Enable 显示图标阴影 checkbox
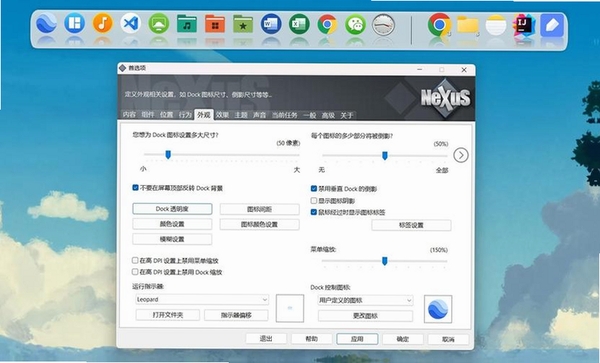This screenshot has width=600, height=363. tap(314, 200)
